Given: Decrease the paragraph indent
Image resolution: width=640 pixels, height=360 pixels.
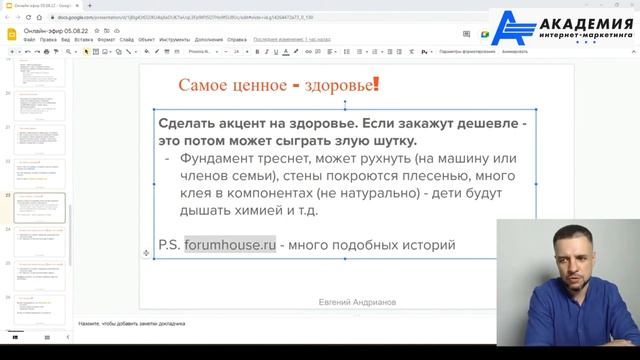Looking at the screenshot, I should point(390,52).
